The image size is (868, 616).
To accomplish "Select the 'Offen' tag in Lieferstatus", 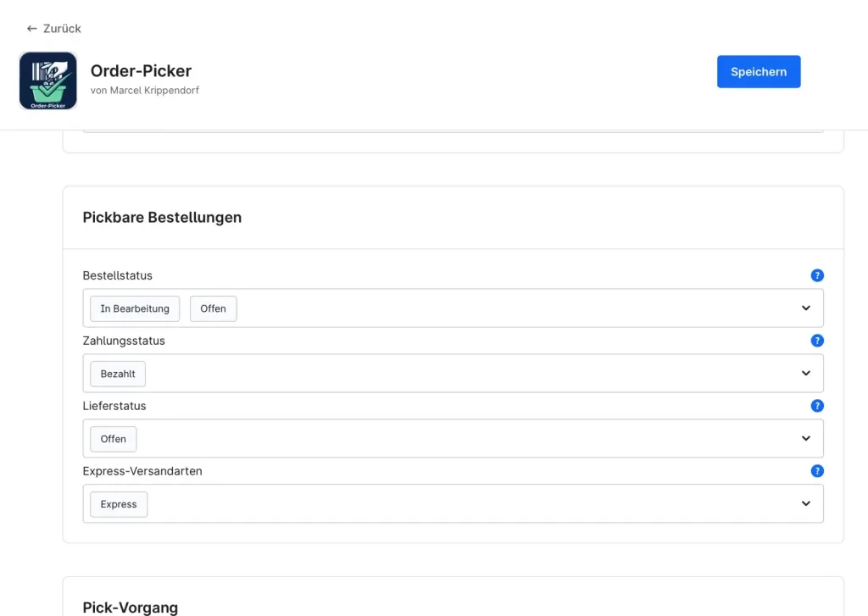I will tap(114, 439).
